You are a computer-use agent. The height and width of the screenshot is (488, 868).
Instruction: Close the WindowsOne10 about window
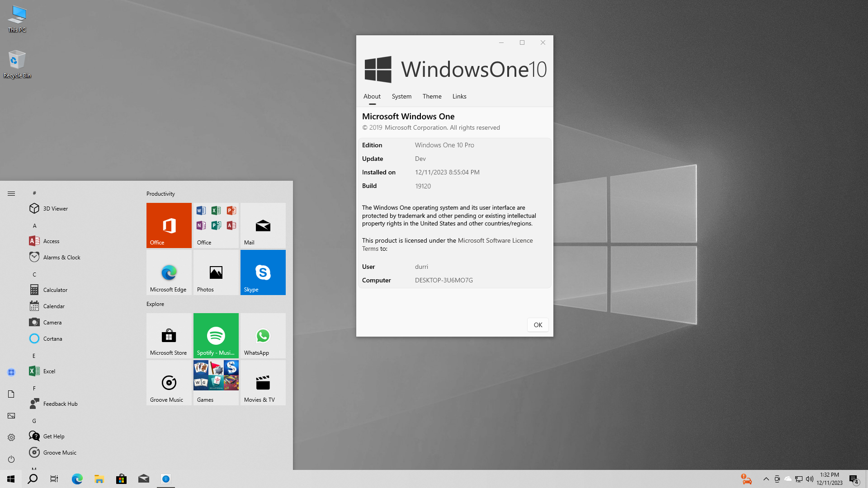click(542, 42)
